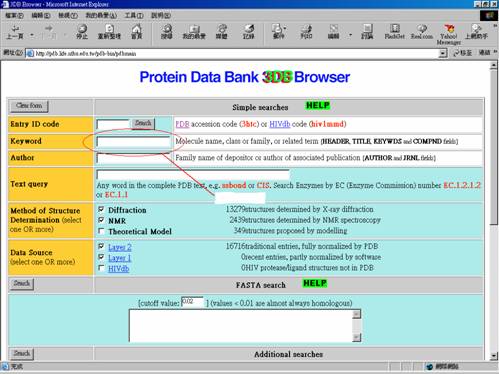
Task: Open the File menu in menu bar
Action: click(x=14, y=16)
